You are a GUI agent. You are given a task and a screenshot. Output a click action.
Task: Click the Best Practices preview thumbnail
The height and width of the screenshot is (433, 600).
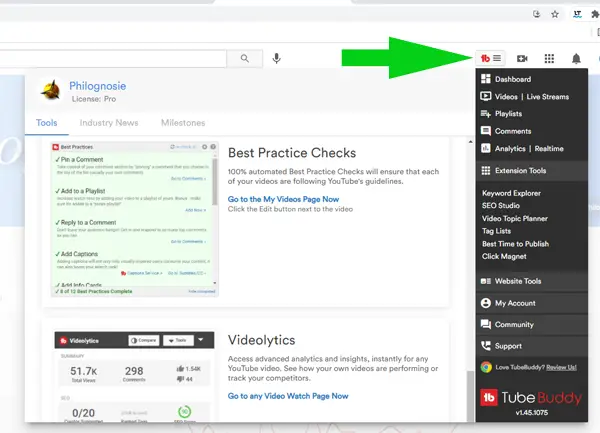click(x=135, y=220)
